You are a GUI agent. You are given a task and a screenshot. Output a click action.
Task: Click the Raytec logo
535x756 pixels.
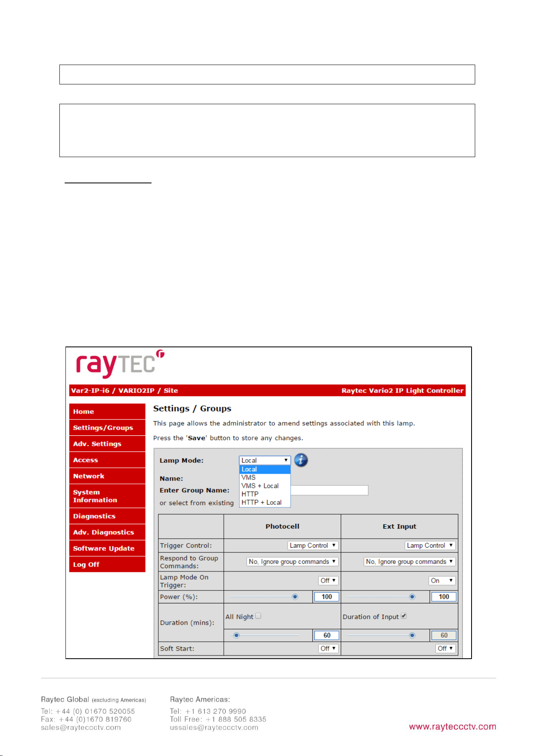click(120, 364)
